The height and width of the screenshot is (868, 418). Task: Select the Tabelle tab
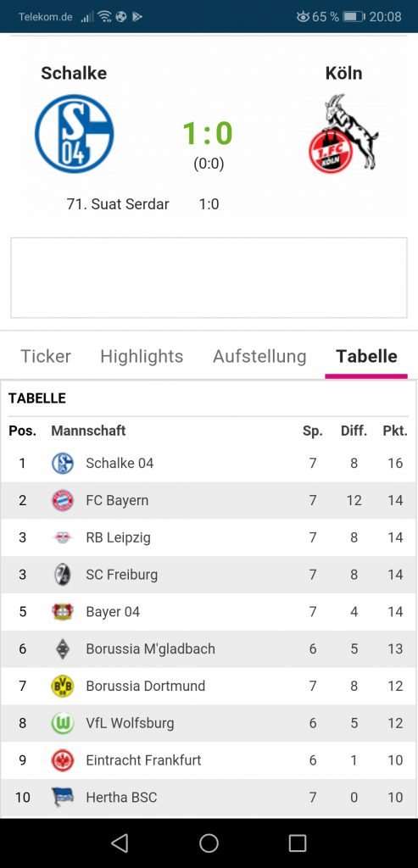point(366,356)
